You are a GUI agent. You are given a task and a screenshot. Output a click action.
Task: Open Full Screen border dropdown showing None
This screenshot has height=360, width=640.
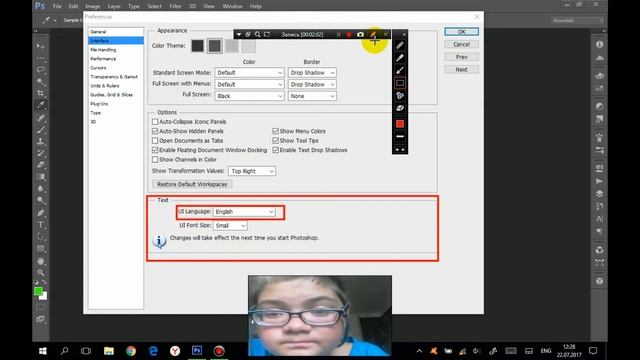coord(312,96)
